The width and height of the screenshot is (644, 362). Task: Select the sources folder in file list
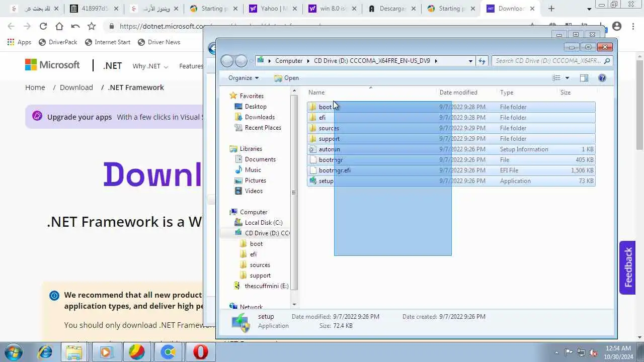click(451, 128)
